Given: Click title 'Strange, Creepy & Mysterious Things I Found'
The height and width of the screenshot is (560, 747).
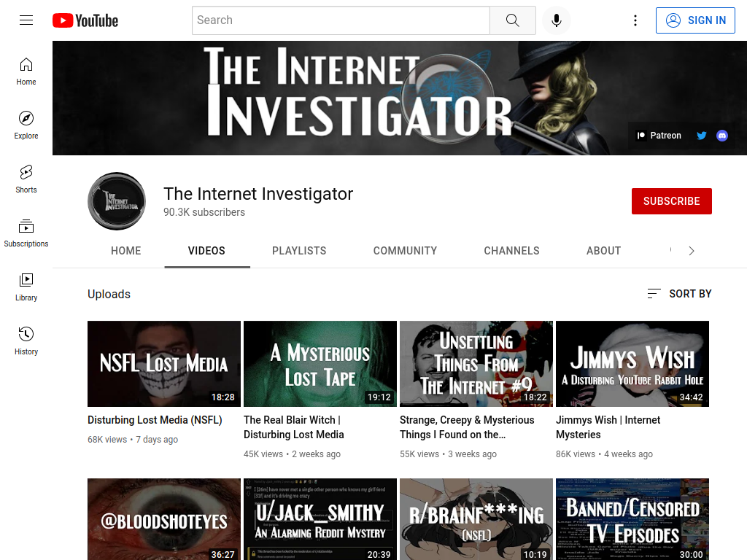Looking at the screenshot, I should coord(467,427).
